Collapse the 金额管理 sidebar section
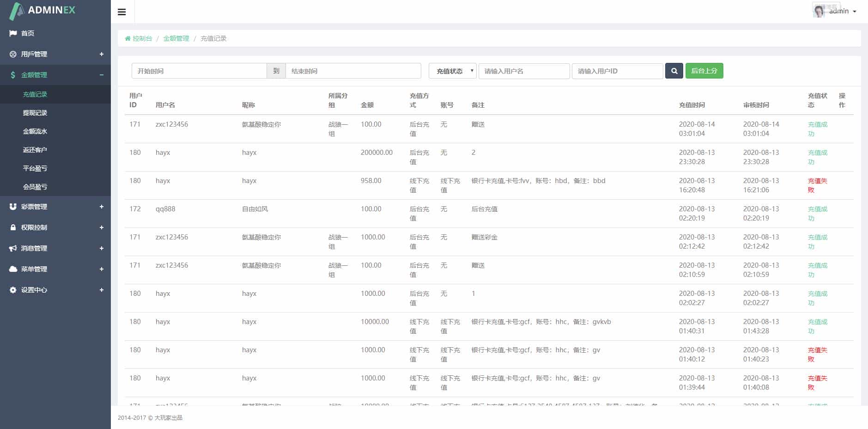 (x=101, y=75)
